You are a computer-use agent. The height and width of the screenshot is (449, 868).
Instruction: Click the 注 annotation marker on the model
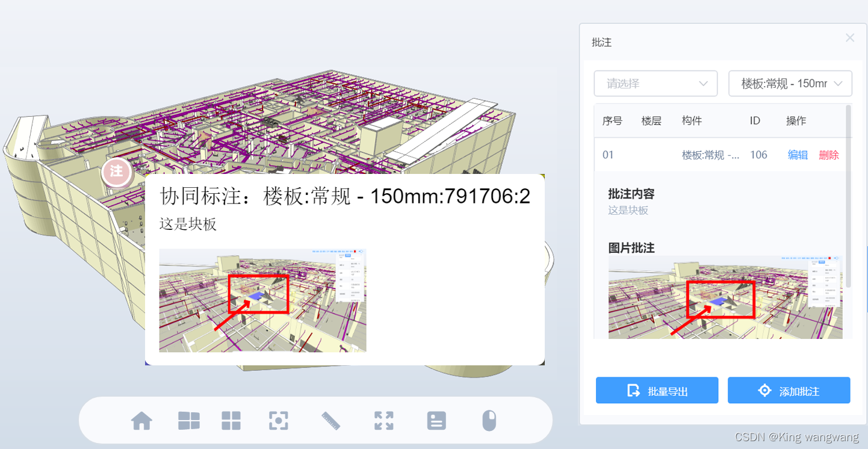click(x=116, y=172)
